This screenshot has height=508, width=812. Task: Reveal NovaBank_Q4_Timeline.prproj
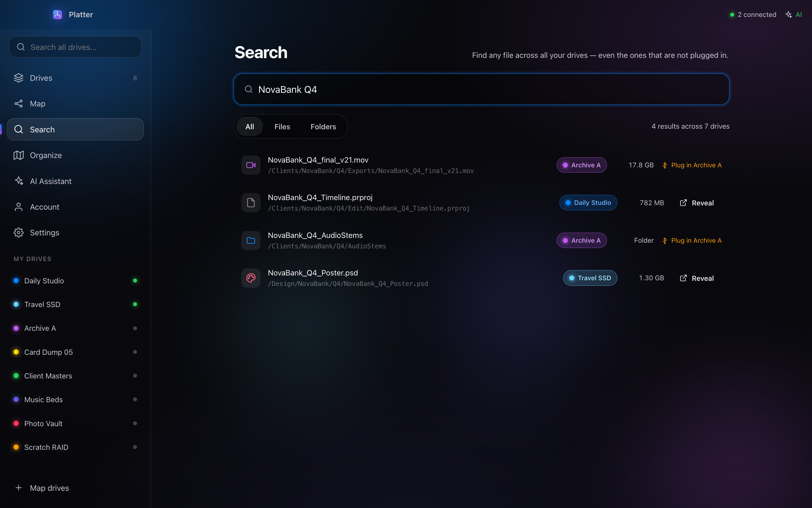(697, 203)
